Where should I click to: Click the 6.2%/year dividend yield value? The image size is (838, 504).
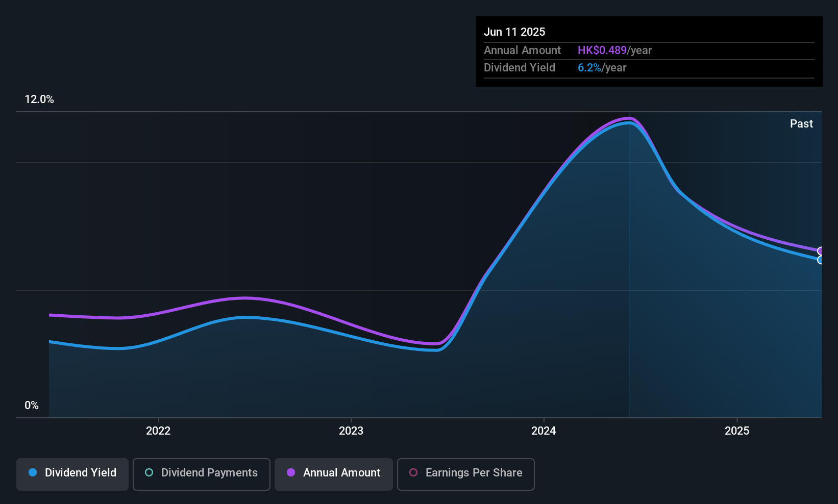[x=602, y=68]
